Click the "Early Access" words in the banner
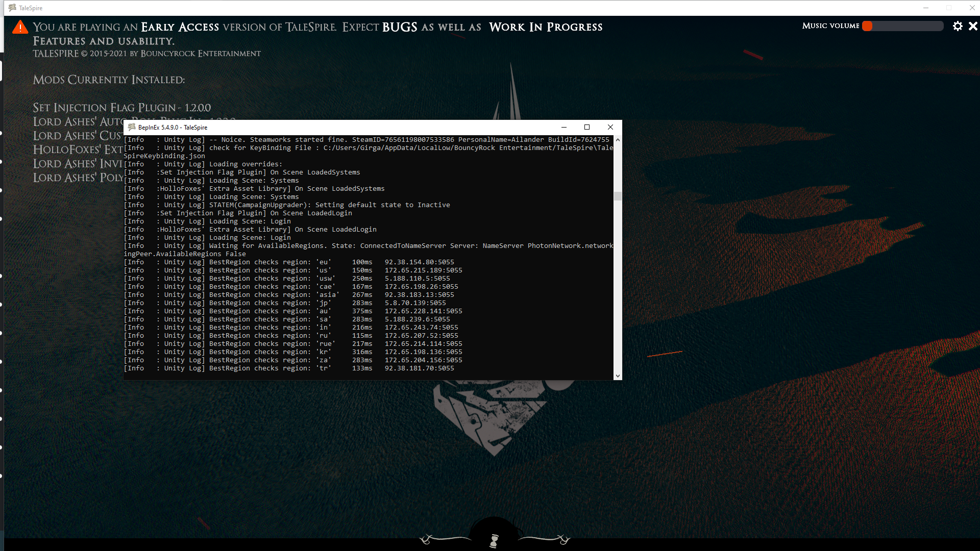Image resolution: width=980 pixels, height=551 pixels. pyautogui.click(x=180, y=27)
